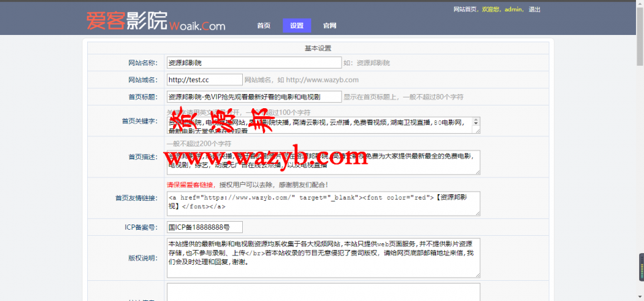Click the 版权说明: label
Screen dimensions: 644x301
pos(143,258)
